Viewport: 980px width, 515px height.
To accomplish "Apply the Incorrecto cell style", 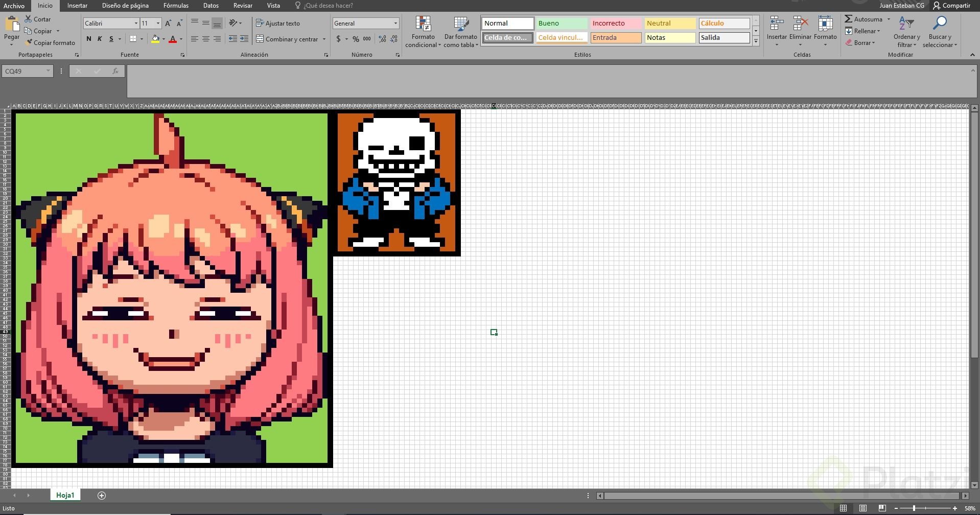I will tap(616, 24).
